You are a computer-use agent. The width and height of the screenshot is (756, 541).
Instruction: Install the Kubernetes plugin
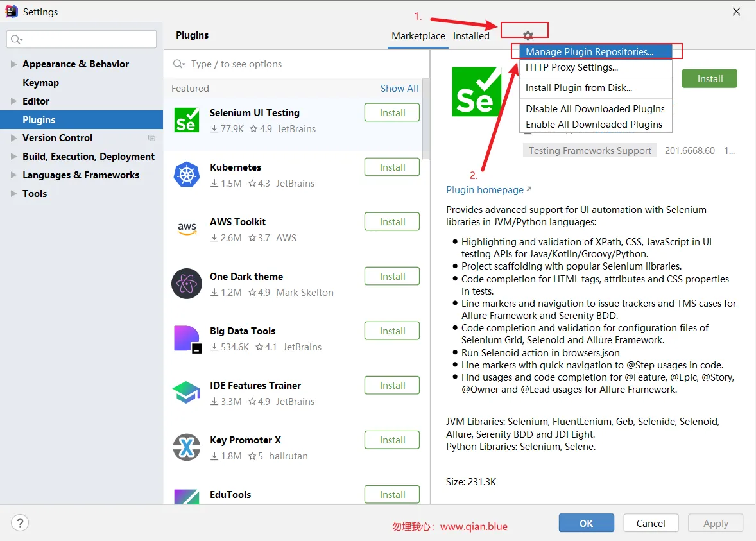pyautogui.click(x=392, y=167)
